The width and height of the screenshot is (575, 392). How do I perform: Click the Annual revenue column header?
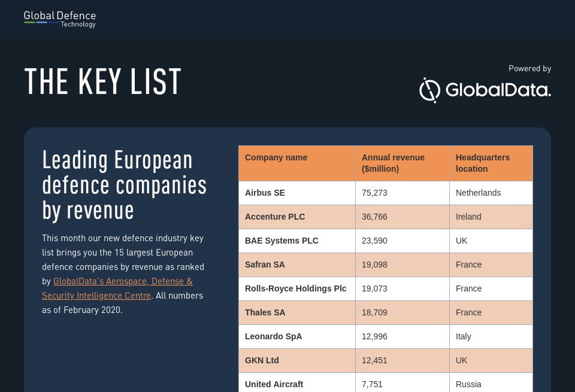(x=393, y=163)
